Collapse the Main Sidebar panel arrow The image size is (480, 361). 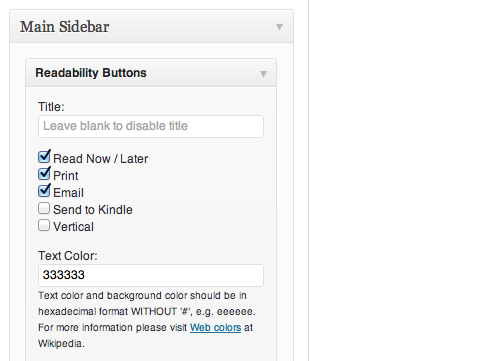click(x=279, y=27)
